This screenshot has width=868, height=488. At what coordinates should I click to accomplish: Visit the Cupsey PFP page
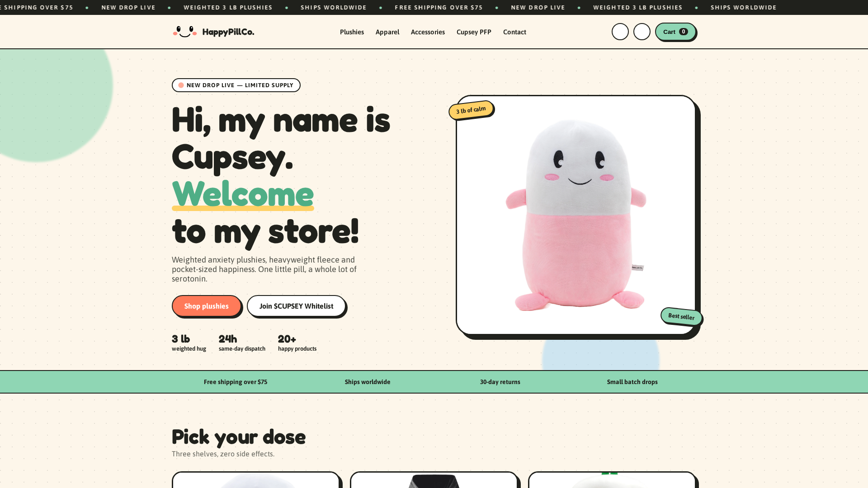tap(474, 32)
